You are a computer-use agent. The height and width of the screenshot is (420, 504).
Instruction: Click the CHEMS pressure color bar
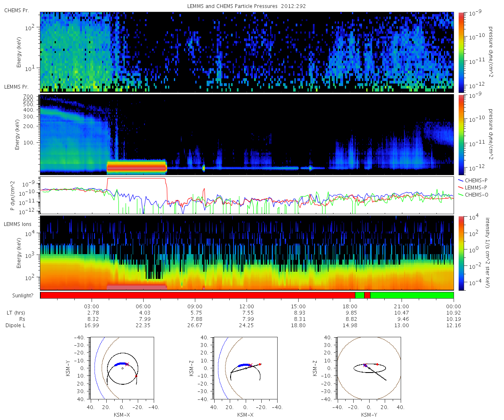click(x=461, y=52)
